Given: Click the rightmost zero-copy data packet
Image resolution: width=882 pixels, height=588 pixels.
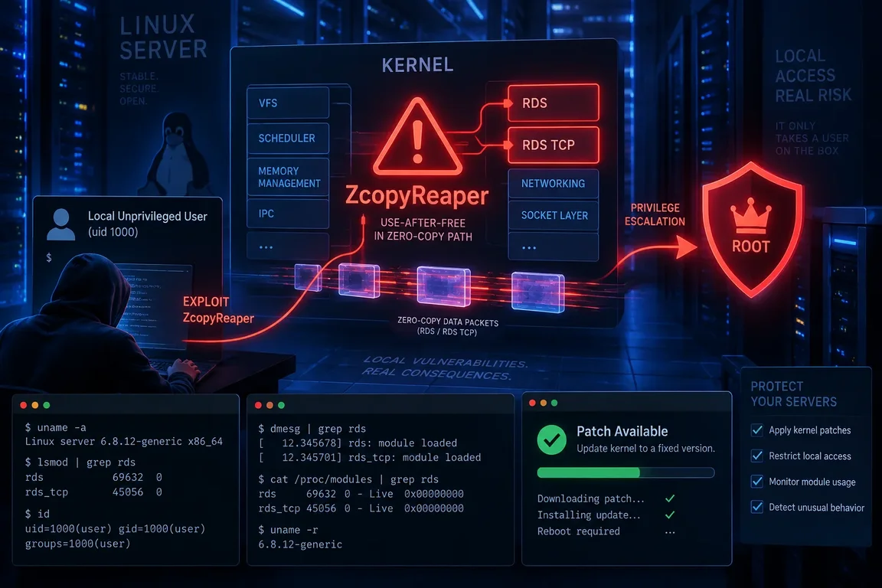Looking at the screenshot, I should pyautogui.click(x=537, y=292).
